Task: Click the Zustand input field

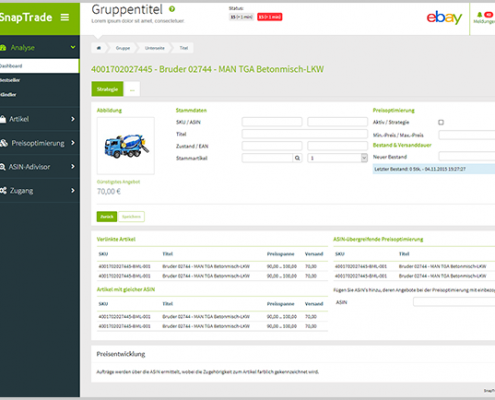Action: tap(272, 146)
